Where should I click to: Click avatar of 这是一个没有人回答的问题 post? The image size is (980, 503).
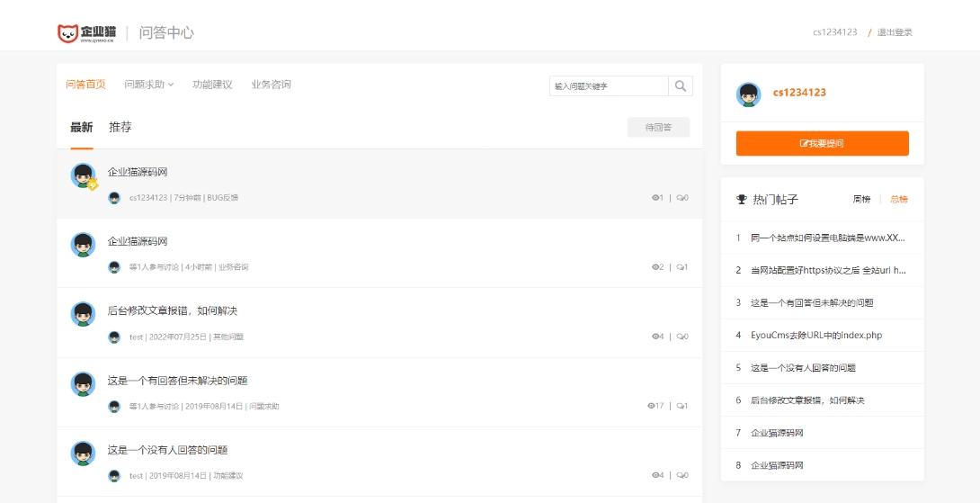pyautogui.click(x=83, y=454)
